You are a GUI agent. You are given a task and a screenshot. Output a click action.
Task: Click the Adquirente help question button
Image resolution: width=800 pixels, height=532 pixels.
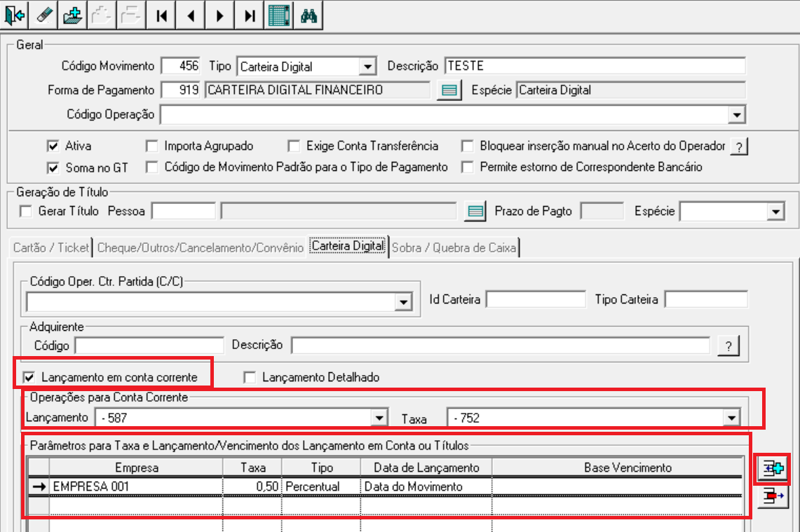[x=728, y=346]
